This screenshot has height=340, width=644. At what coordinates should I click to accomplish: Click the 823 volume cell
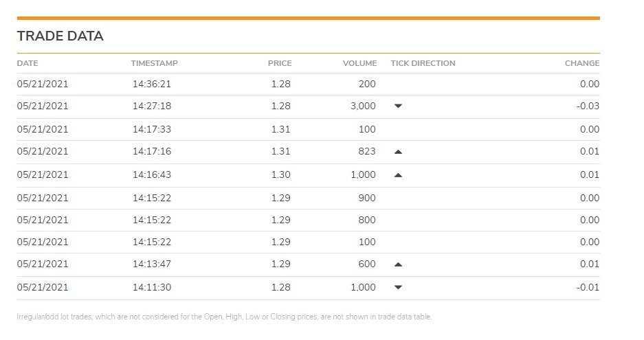[x=367, y=152]
